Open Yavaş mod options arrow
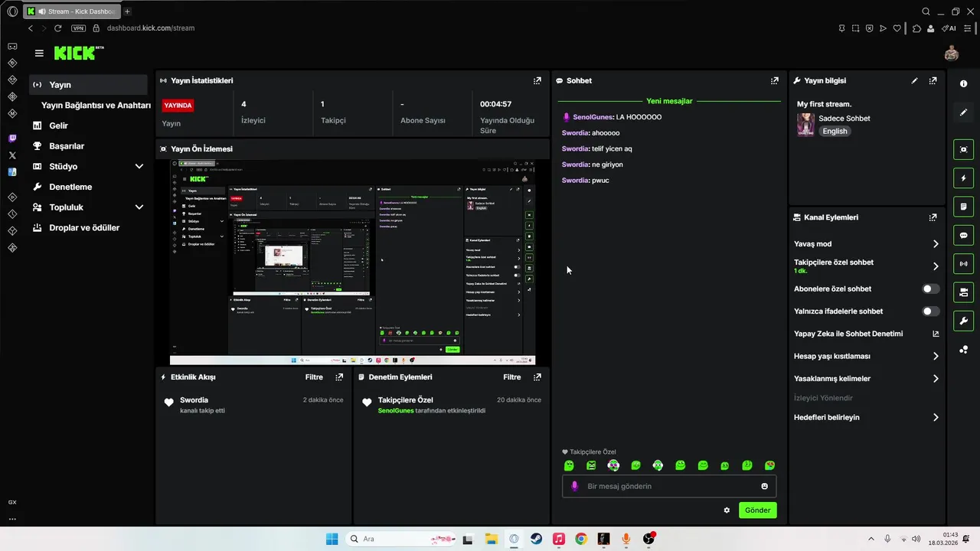The width and height of the screenshot is (980, 551). 936,244
